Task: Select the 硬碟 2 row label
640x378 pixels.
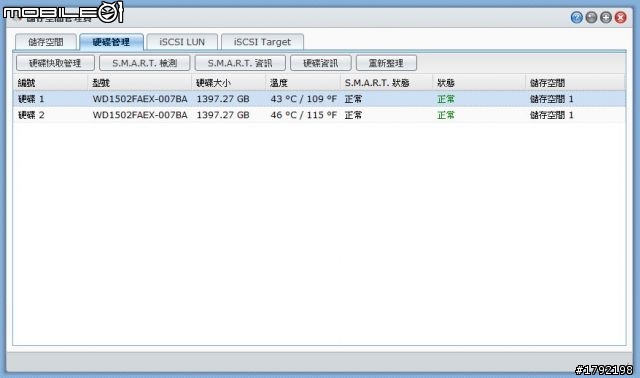Action: [x=31, y=115]
